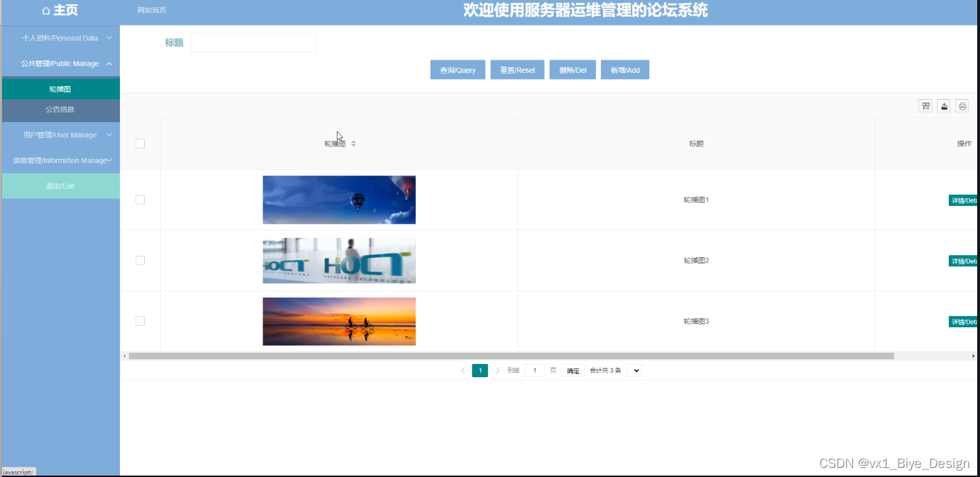
Task: Click the horizontal scrollbar thumb
Action: 511,356
